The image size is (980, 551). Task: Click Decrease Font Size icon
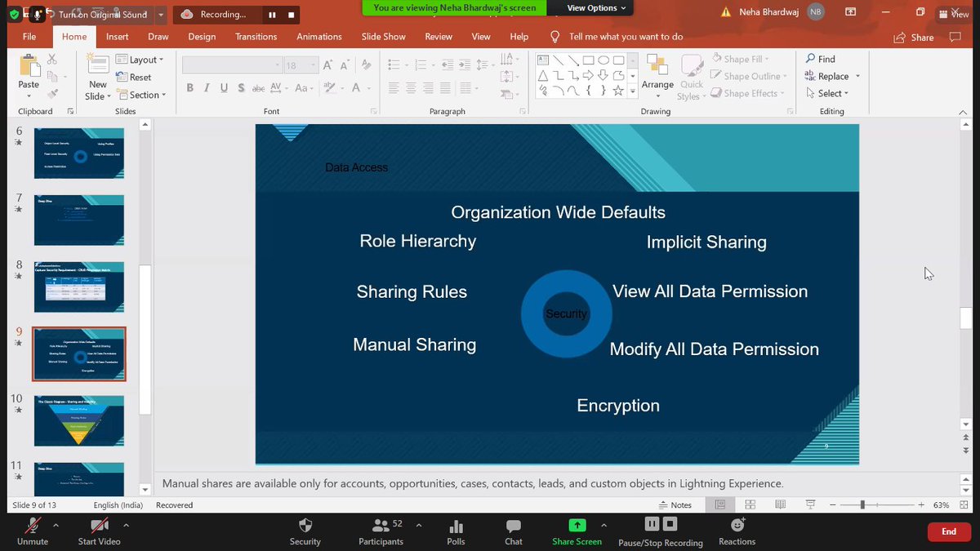[x=345, y=65]
